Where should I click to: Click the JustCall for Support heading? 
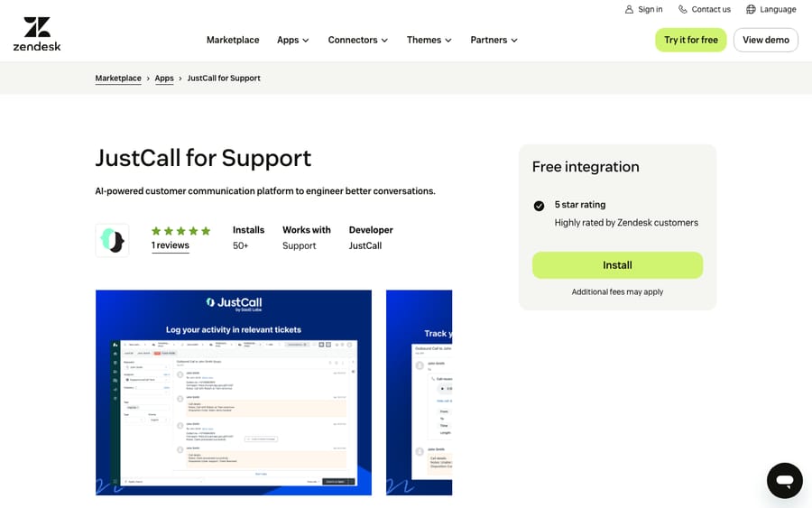(203, 158)
